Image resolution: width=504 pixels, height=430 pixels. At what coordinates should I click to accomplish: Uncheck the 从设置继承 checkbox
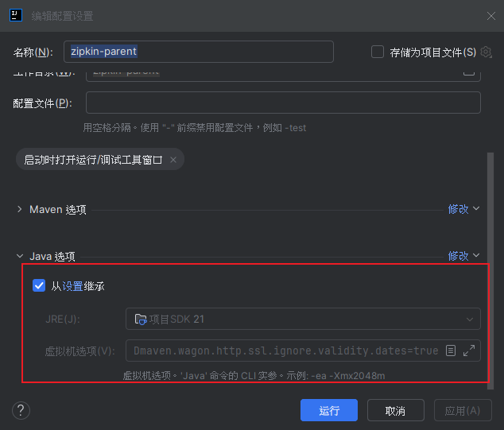click(x=39, y=285)
